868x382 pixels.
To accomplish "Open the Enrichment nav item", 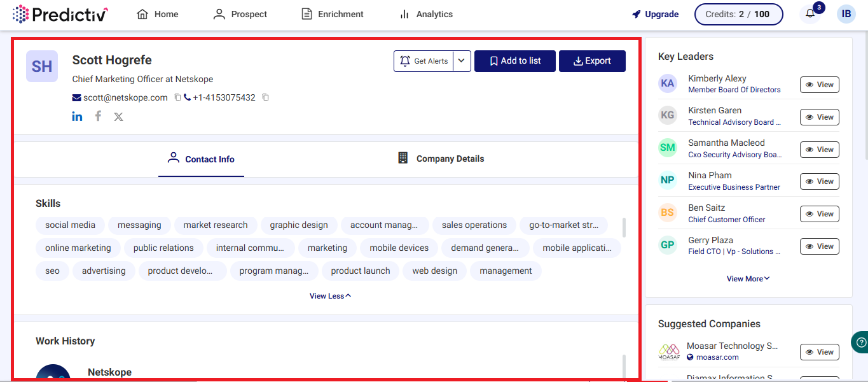I will [333, 14].
